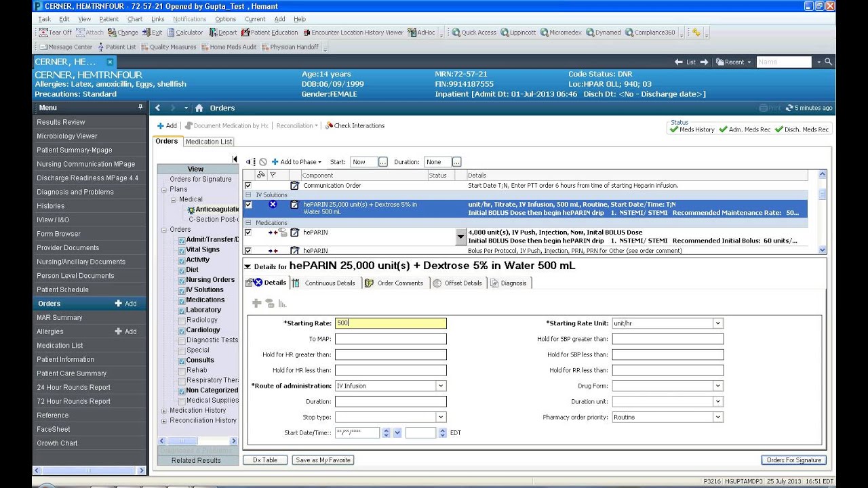Open Route of administration dropdown
The image size is (868, 488).
[441, 386]
